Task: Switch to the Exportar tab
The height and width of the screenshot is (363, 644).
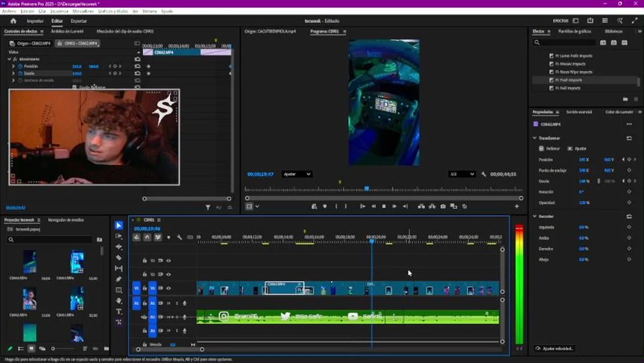Action: point(79,21)
